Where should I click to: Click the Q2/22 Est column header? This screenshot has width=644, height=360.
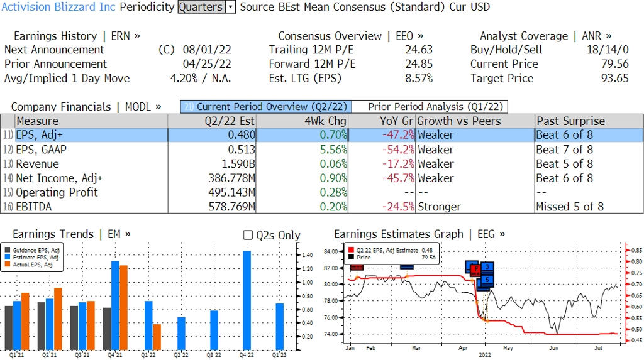[212, 121]
